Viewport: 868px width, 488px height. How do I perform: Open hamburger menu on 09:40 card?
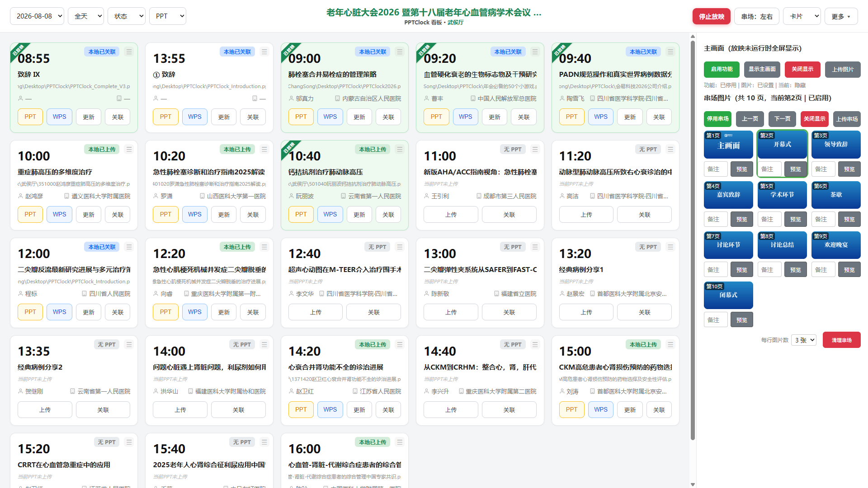coord(670,52)
